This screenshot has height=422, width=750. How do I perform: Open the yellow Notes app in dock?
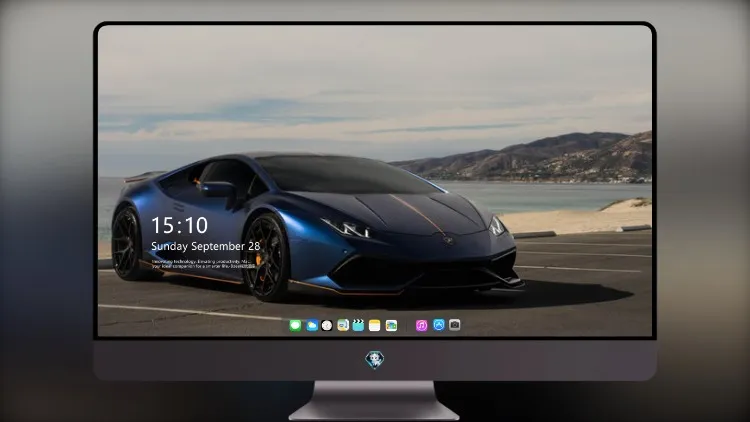click(375, 326)
